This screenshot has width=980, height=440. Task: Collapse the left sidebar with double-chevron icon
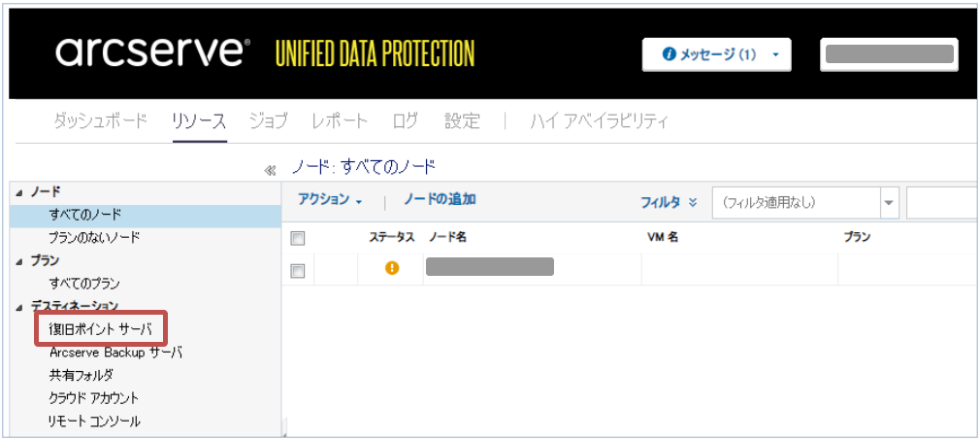click(271, 170)
